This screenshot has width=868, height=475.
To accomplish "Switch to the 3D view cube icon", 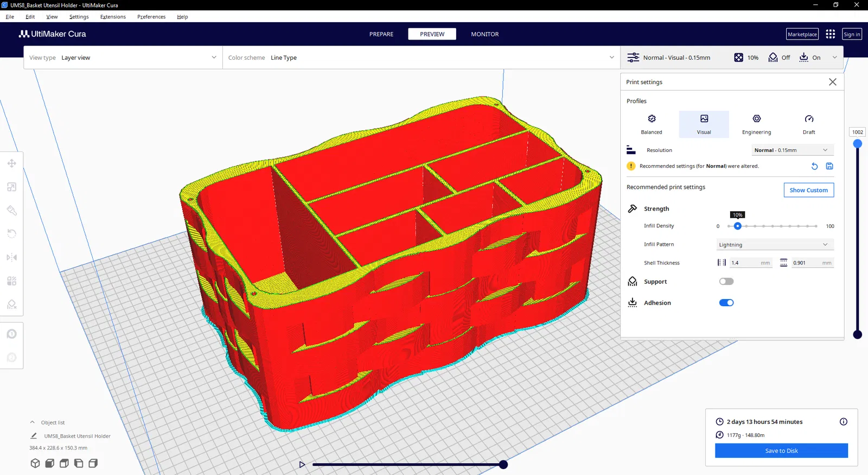I will pyautogui.click(x=35, y=463).
